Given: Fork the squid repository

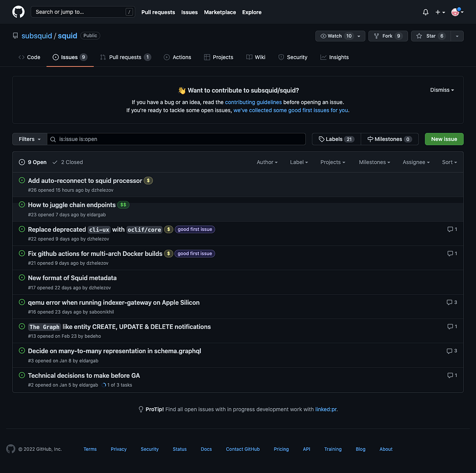Looking at the screenshot, I should (x=388, y=36).
